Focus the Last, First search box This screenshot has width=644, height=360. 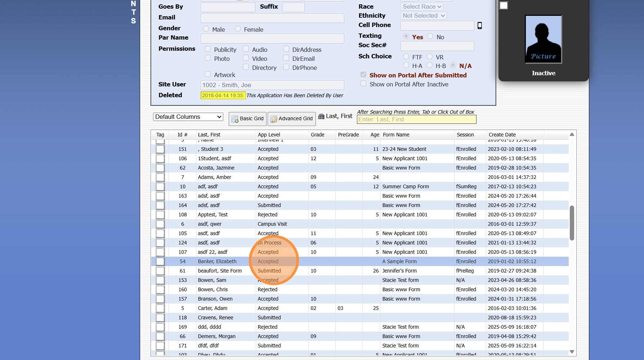[x=416, y=120]
